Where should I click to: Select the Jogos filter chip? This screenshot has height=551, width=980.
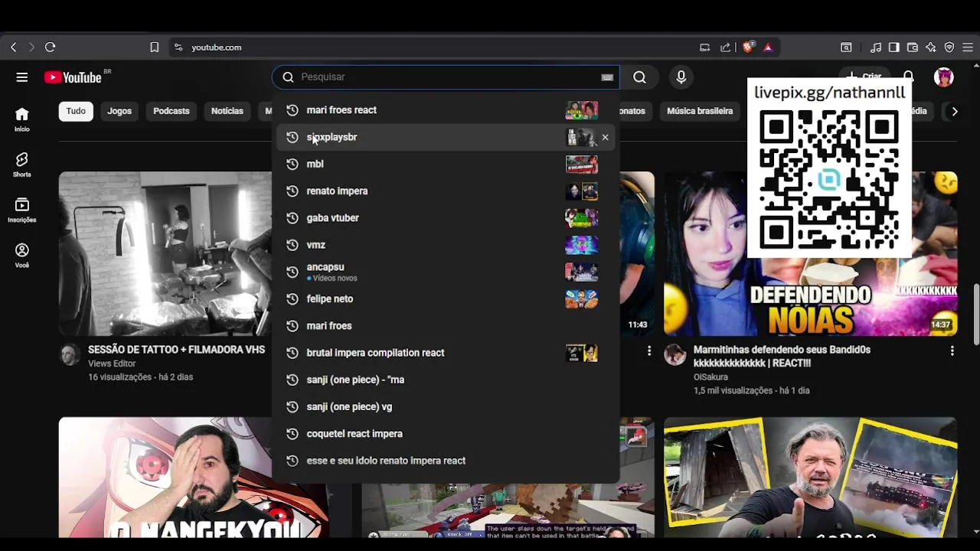[119, 111]
